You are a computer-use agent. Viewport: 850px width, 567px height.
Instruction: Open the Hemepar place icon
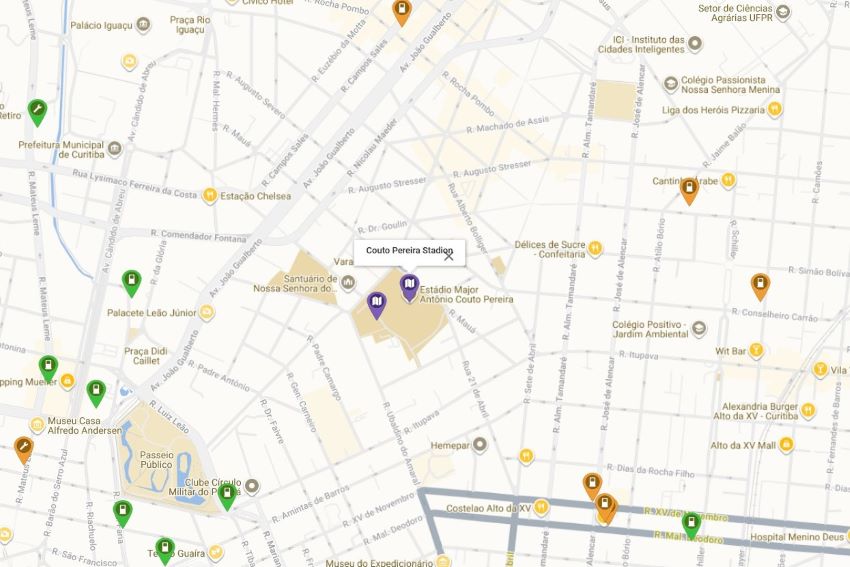479,445
